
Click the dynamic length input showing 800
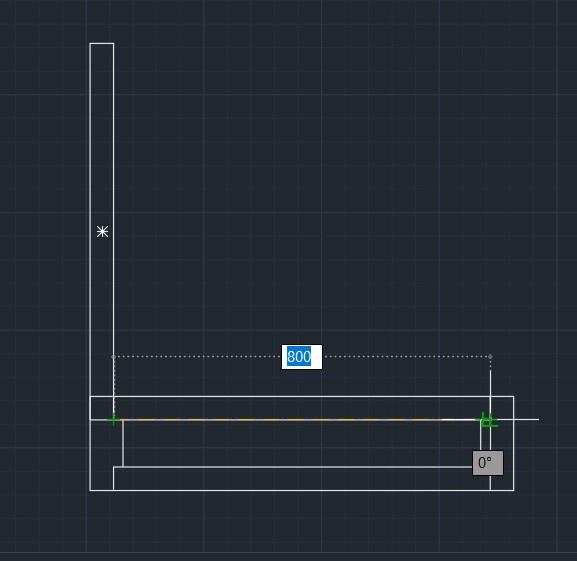(x=302, y=357)
